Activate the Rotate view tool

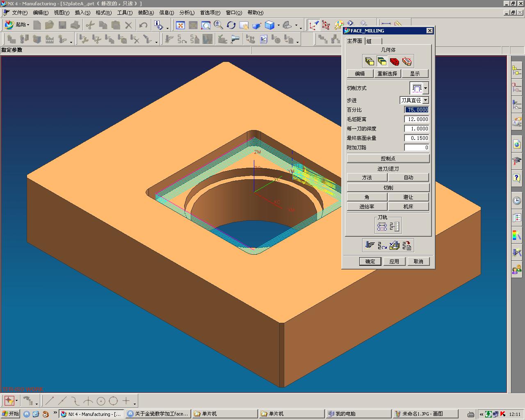(x=231, y=25)
